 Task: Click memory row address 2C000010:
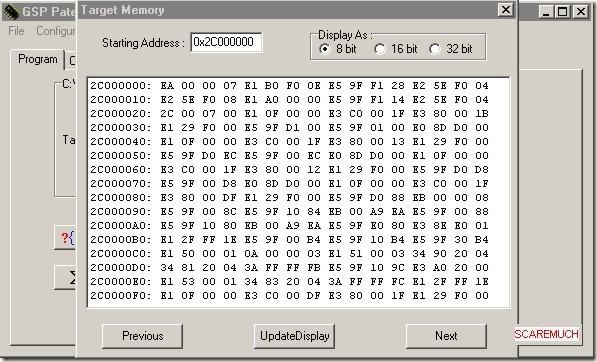click(121, 99)
